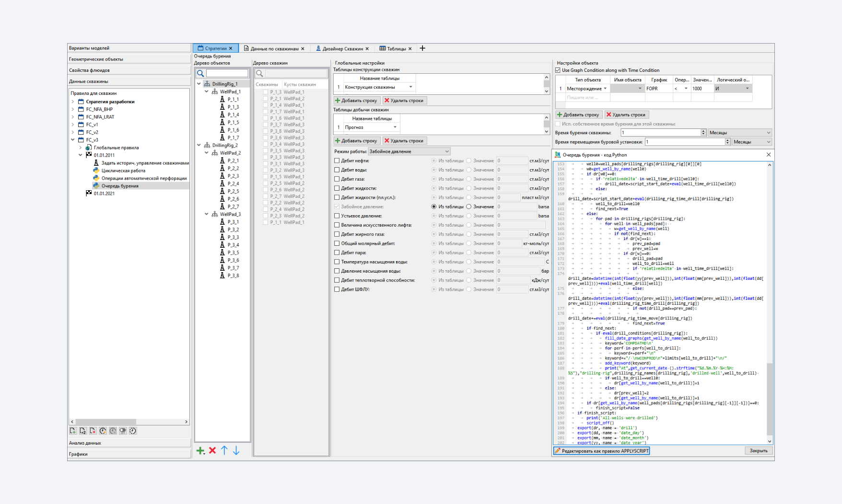842x504 pixels.
Task: Click Добавить строку in object settings
Action: coord(579,115)
